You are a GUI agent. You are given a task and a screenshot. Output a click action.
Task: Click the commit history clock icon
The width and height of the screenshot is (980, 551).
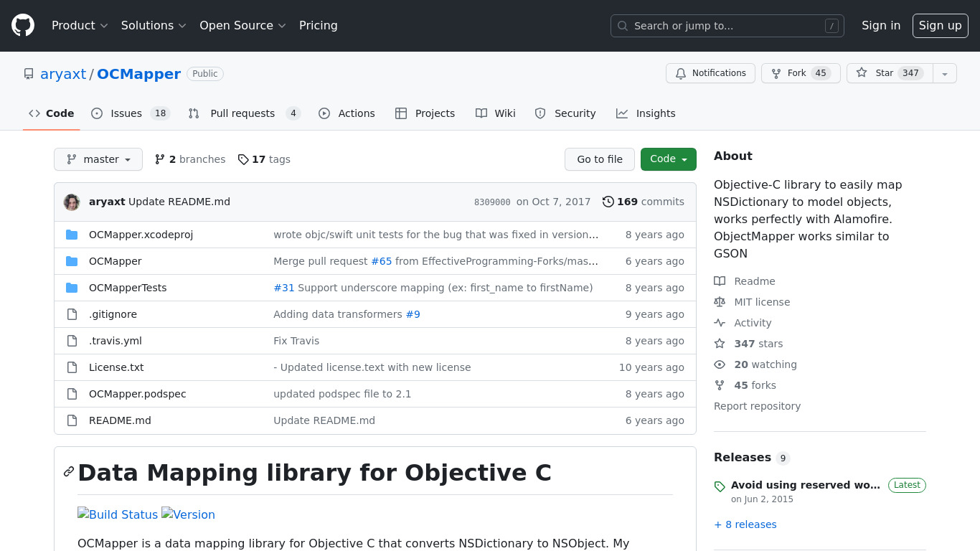point(608,202)
